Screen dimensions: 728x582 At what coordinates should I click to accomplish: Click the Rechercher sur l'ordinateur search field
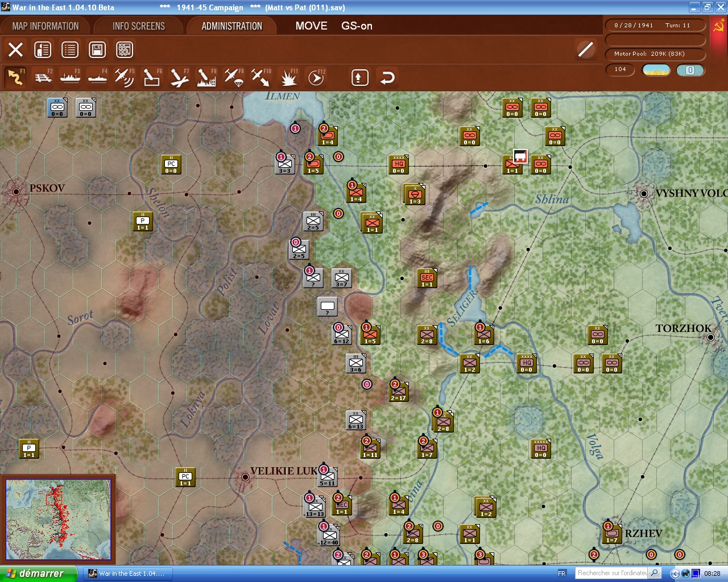click(612, 573)
